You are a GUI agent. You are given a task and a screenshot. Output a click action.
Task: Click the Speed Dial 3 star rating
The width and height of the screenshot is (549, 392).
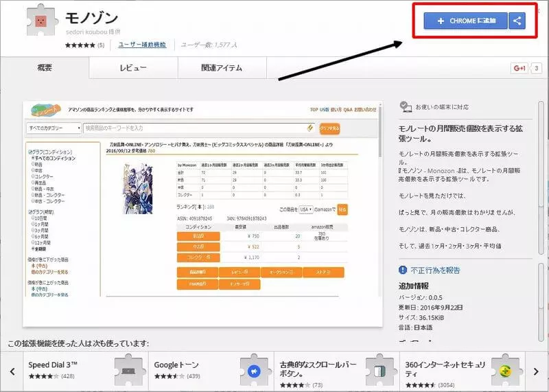[x=43, y=376]
